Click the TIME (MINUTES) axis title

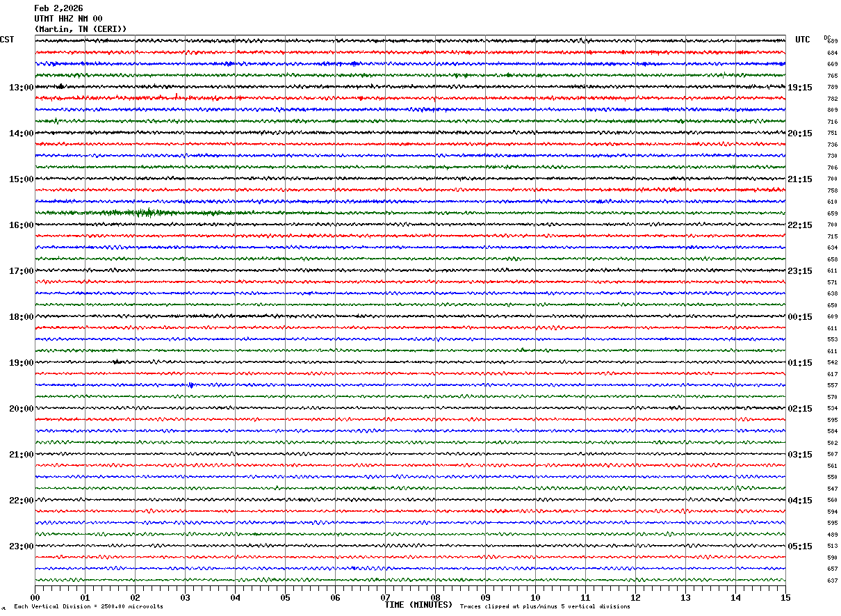(418, 605)
